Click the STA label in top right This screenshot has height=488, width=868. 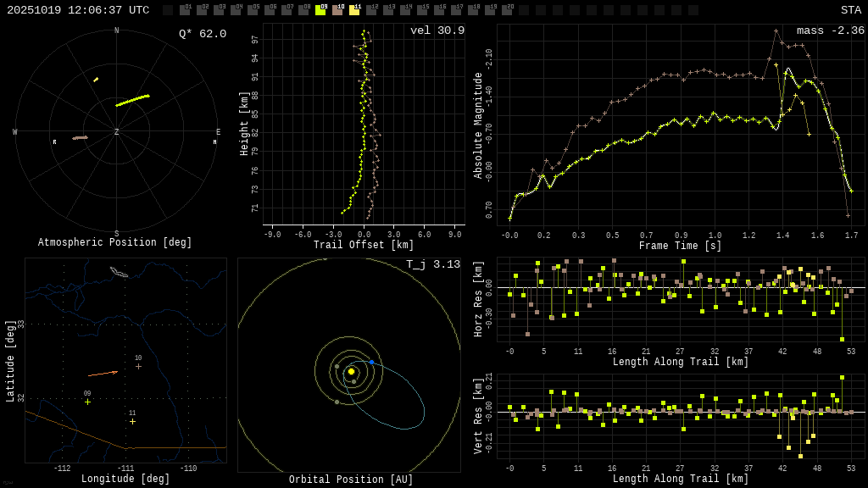pyautogui.click(x=850, y=10)
